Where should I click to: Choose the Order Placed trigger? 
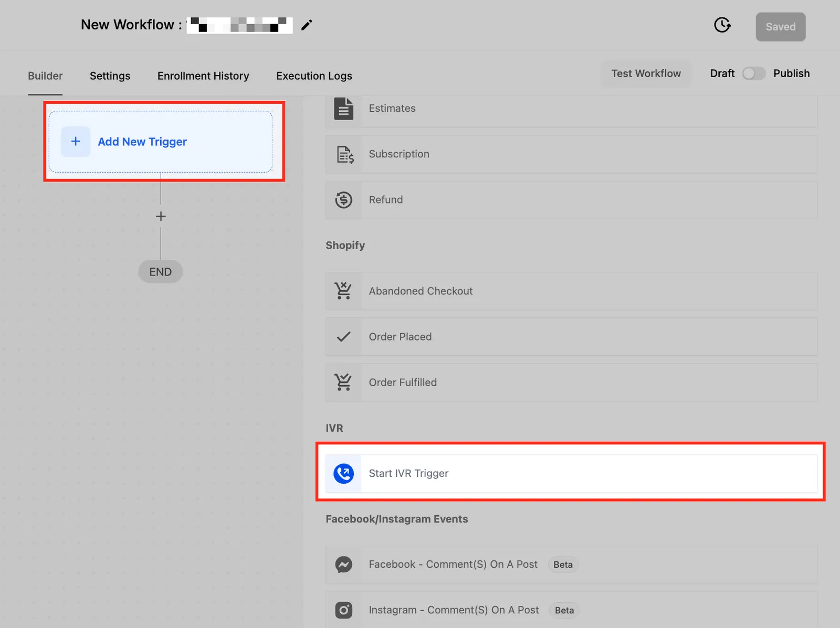(x=572, y=337)
